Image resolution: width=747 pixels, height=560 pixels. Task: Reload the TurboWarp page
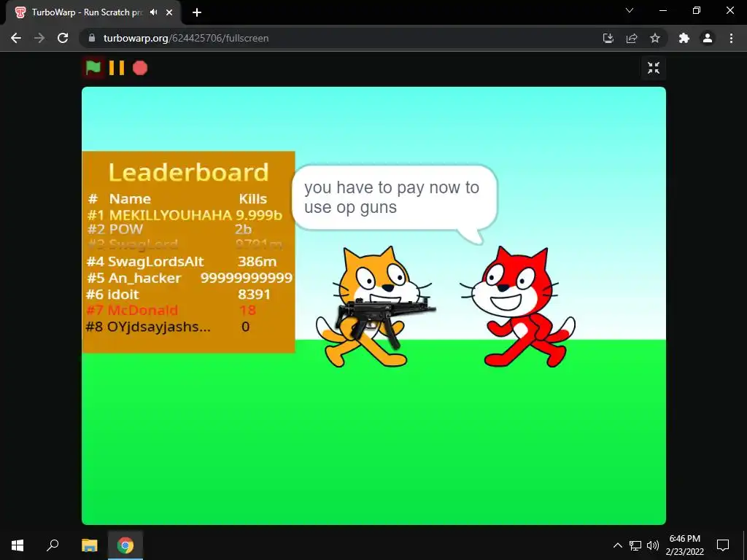pos(63,38)
